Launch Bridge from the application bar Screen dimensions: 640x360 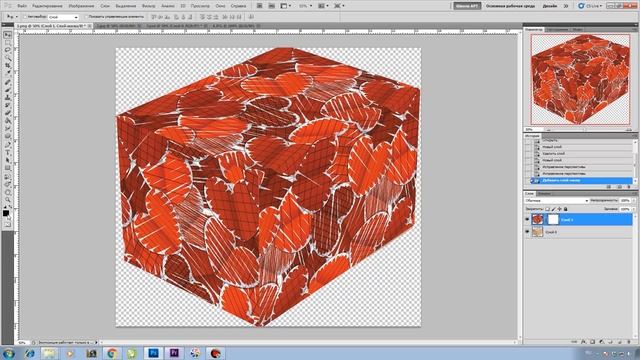[260, 6]
